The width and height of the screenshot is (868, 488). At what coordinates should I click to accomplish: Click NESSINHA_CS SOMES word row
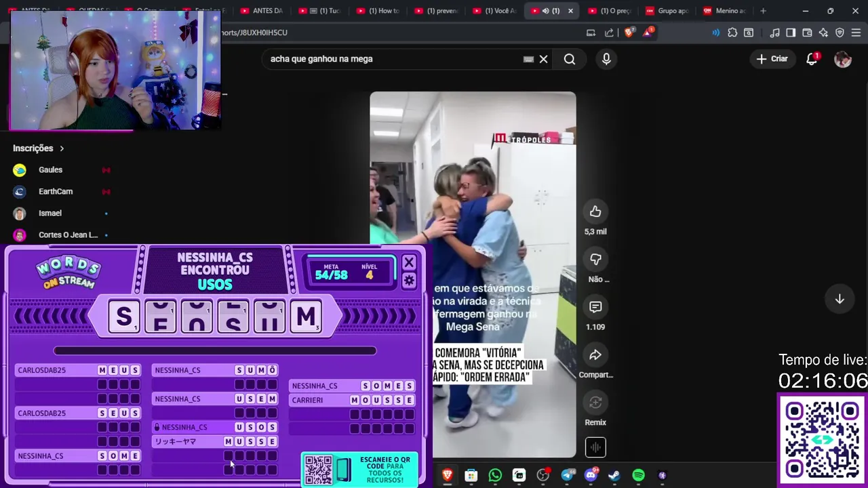[352, 386]
